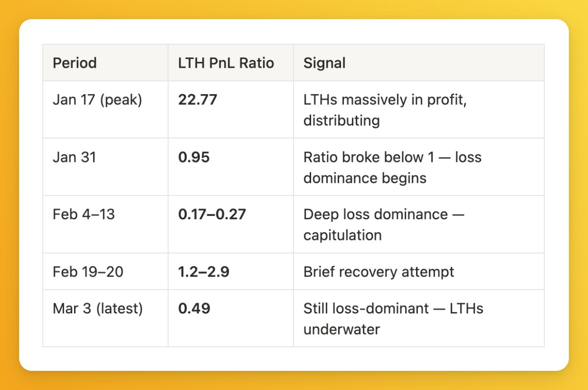This screenshot has width=588, height=390.
Task: Click the white card margin below the table
Action: pyautogui.click(x=294, y=359)
